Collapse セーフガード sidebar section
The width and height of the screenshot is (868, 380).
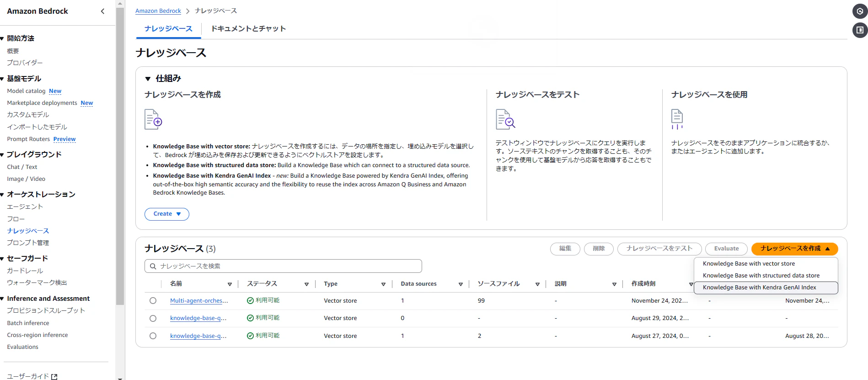pos(2,259)
